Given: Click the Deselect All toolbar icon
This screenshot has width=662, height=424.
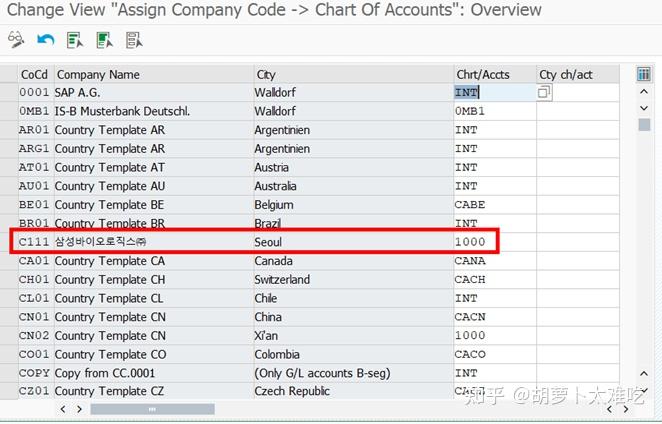Looking at the screenshot, I should 134,40.
